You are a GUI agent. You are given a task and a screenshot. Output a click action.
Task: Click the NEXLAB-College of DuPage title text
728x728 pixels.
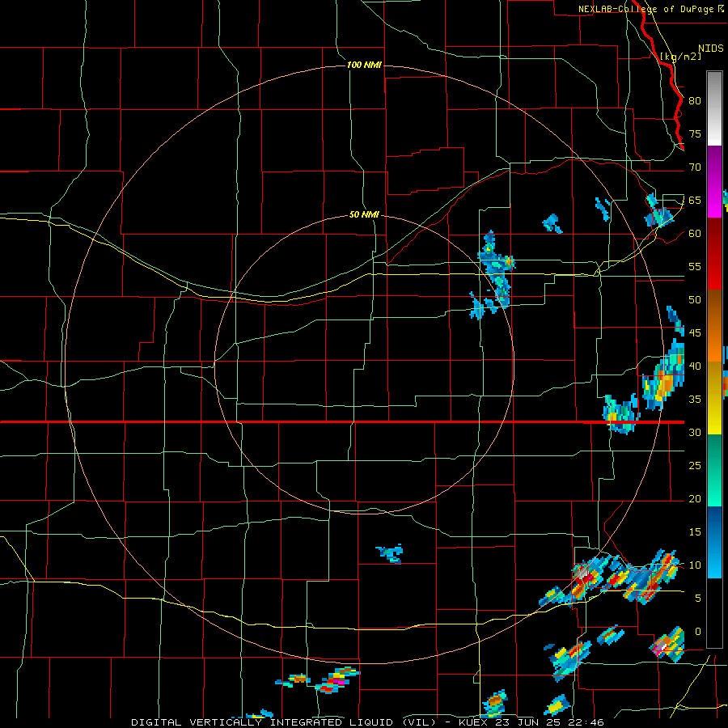(x=645, y=9)
